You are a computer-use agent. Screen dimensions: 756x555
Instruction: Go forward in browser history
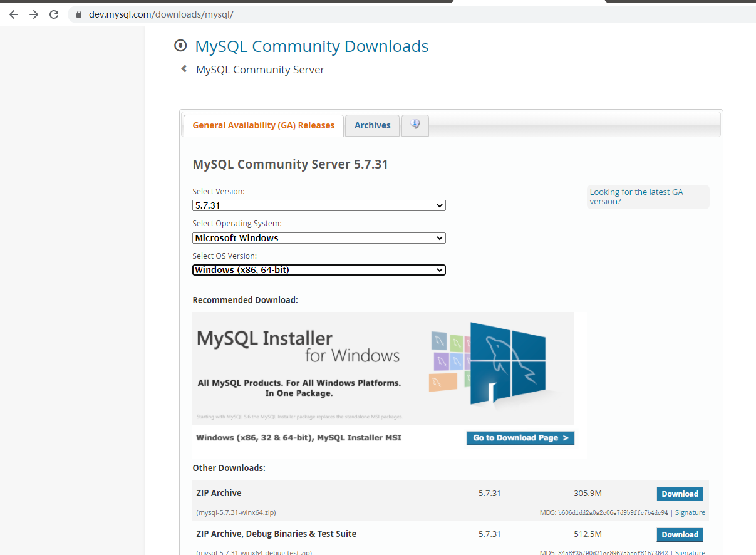point(34,14)
